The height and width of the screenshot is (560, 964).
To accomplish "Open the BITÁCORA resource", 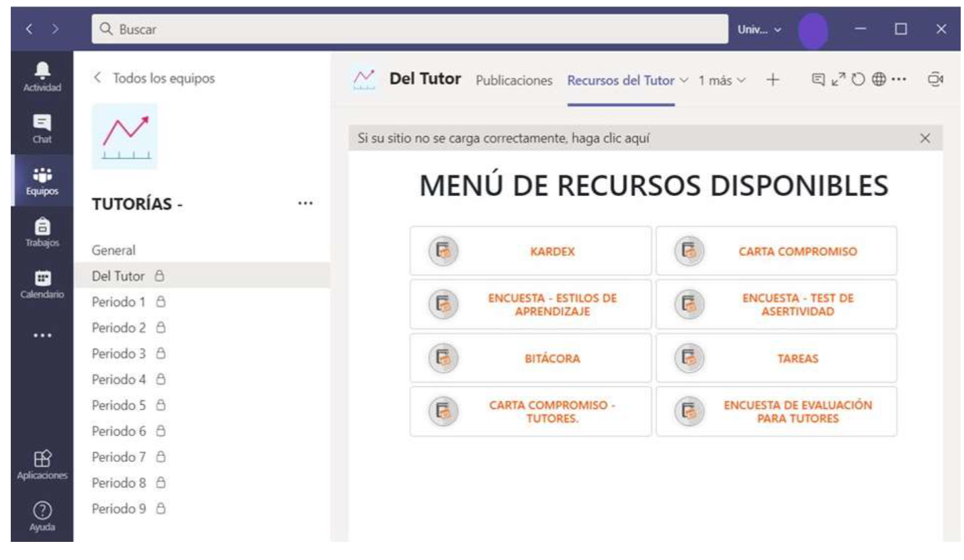I will coord(530,358).
